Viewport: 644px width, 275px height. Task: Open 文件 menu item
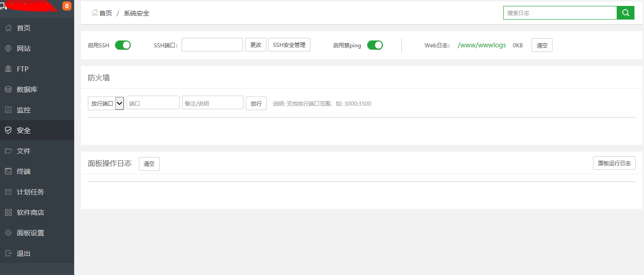click(37, 151)
